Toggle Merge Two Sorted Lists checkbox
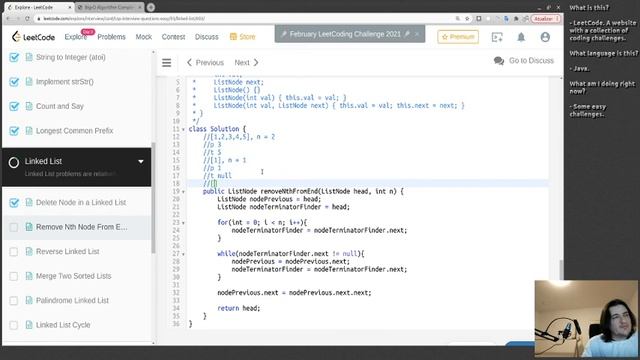Screen dimensions: 640x360 coord(14,276)
